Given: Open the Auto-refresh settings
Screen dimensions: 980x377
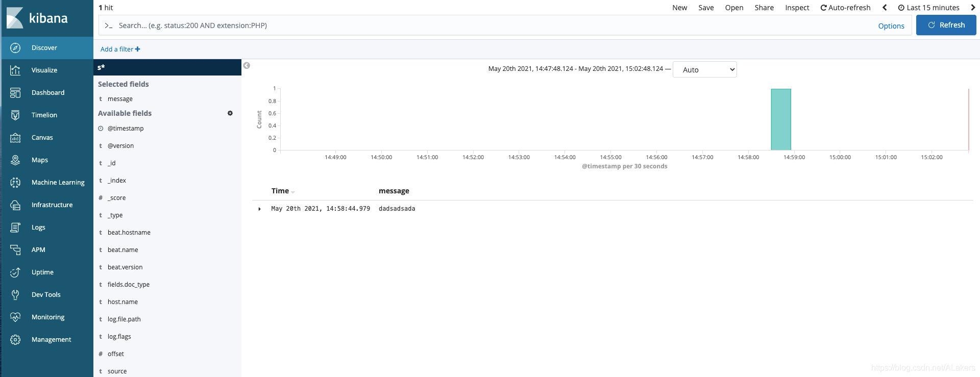Looking at the screenshot, I should click(x=845, y=8).
